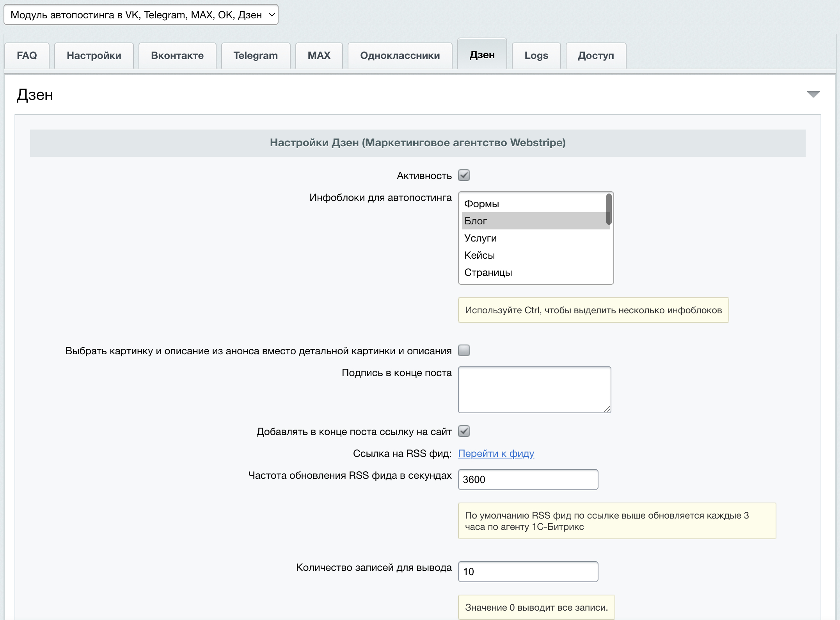This screenshot has width=840, height=620.
Task: Click the infoblocks list scrollbar
Action: (x=609, y=209)
